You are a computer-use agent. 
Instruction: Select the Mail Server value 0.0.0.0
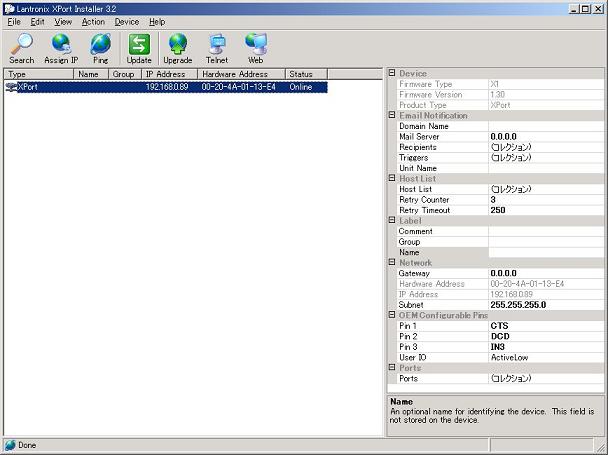(x=546, y=137)
